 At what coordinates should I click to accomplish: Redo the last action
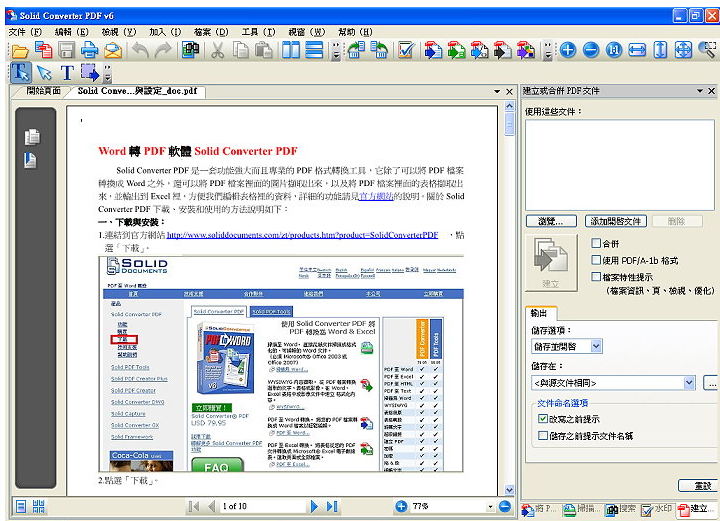(x=163, y=50)
